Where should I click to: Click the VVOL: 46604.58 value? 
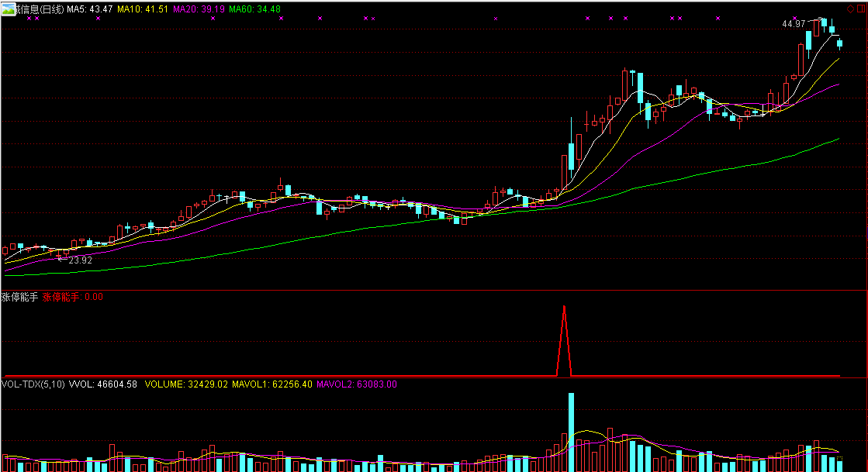[x=103, y=384]
